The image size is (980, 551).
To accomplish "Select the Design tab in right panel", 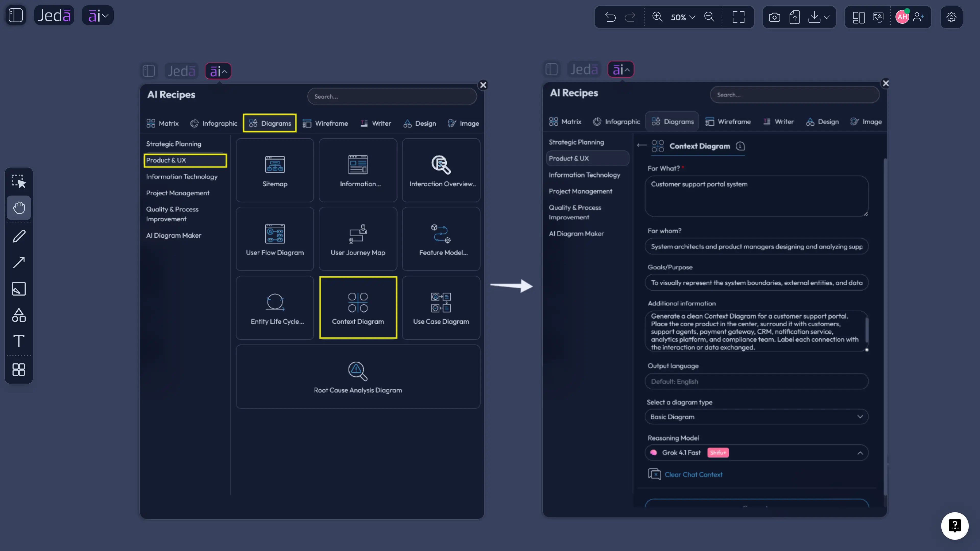I will pos(822,122).
